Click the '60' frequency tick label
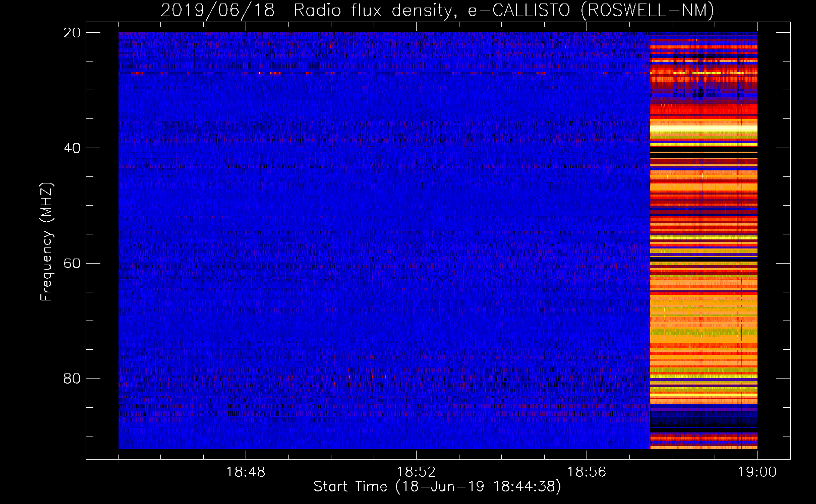Screen dimensions: 816x504 [x=72, y=263]
